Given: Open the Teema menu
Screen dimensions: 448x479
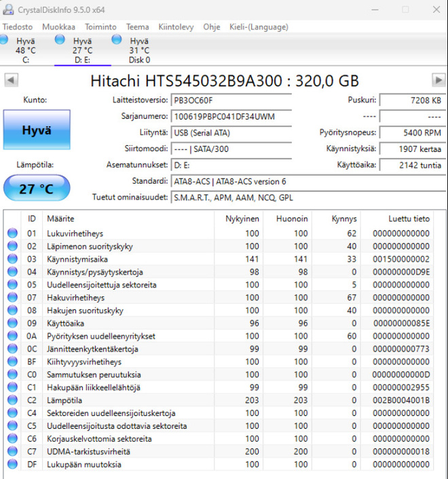Looking at the screenshot, I should pyautogui.click(x=138, y=27).
